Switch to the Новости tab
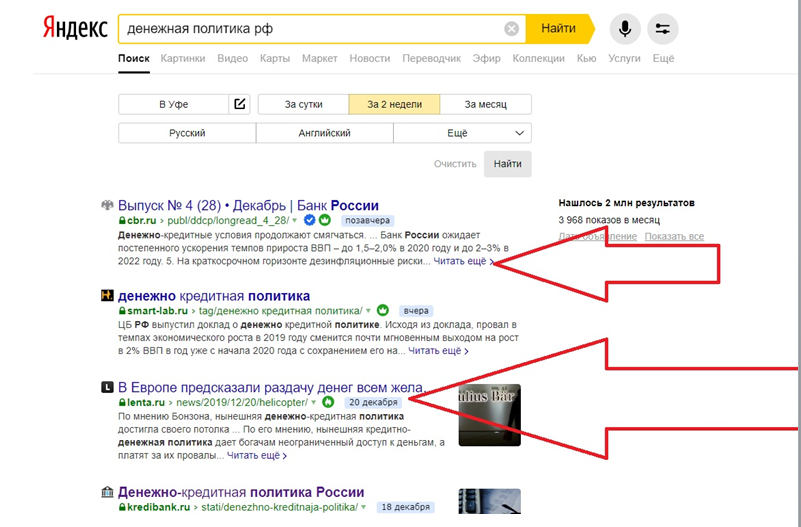Screen dimensions: 801x527 [x=370, y=59]
